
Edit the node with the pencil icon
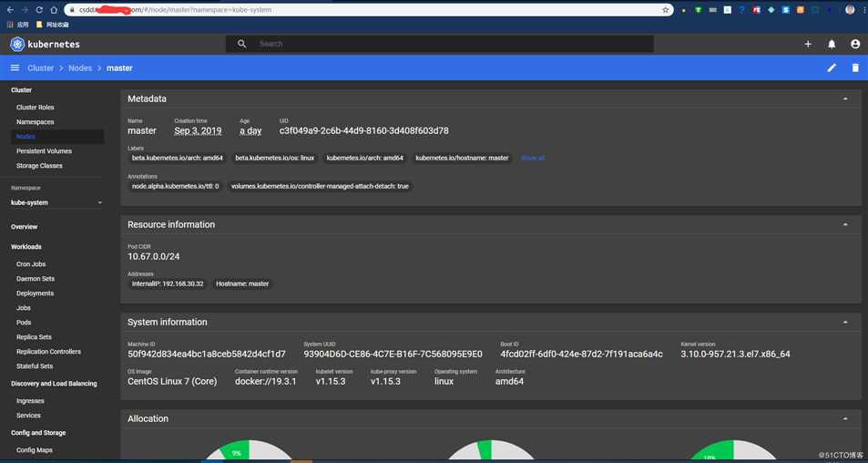tap(832, 68)
